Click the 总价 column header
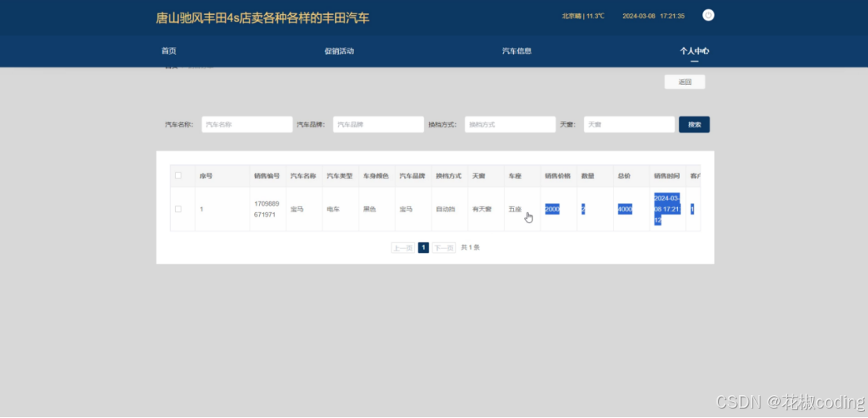 (x=624, y=176)
